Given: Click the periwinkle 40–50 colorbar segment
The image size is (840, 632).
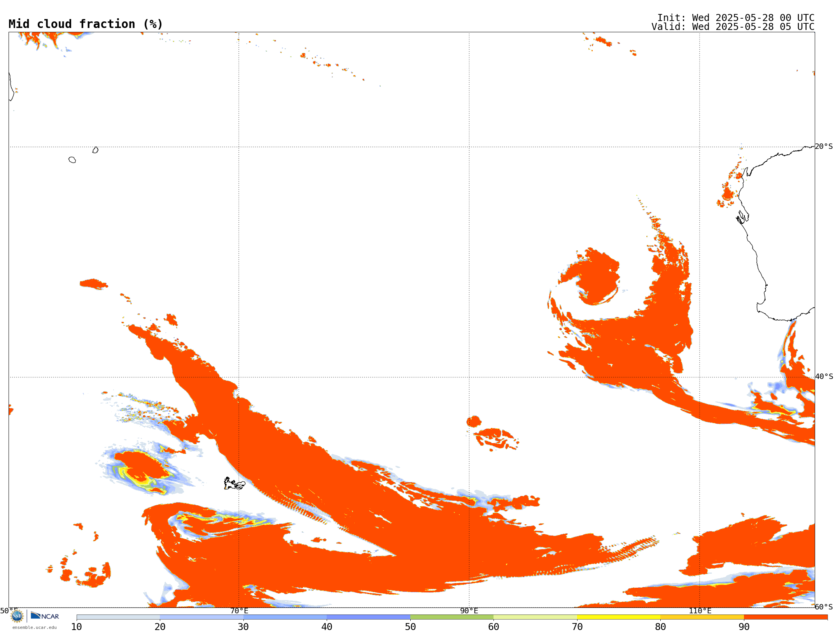Looking at the screenshot, I should [x=369, y=617].
